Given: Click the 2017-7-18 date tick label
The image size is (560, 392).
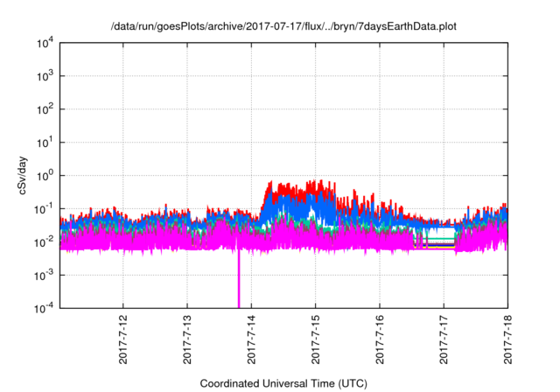Looking at the screenshot, I should [507, 339].
